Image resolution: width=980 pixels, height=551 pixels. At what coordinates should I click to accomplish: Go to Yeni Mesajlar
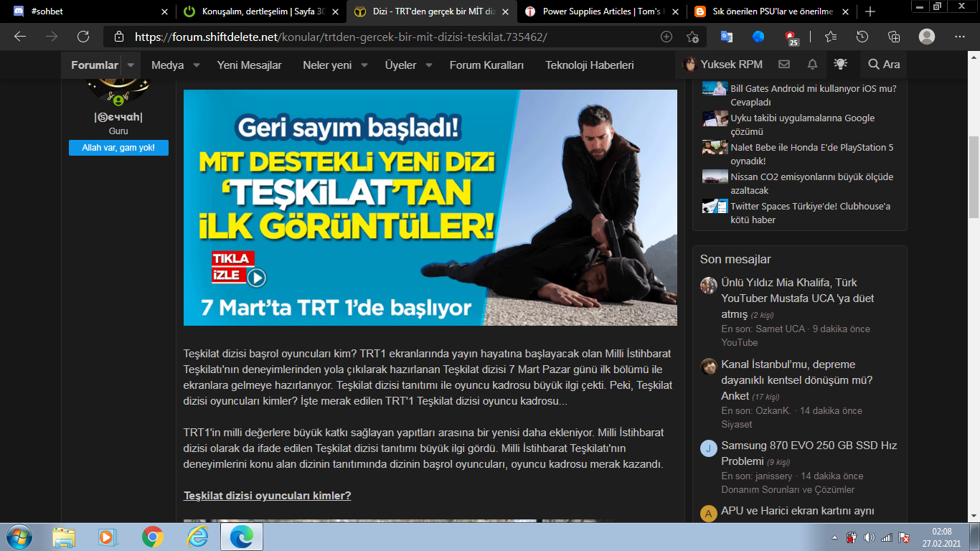(250, 65)
